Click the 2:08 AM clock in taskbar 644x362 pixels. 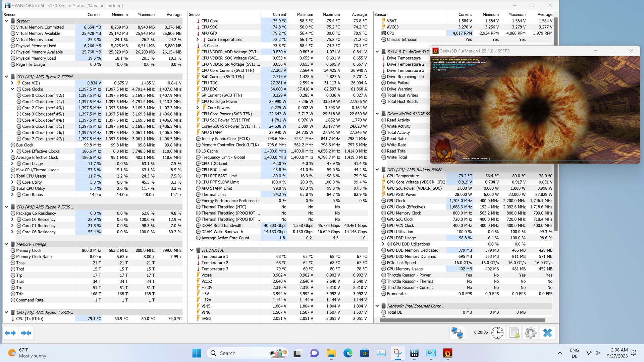coord(617,353)
